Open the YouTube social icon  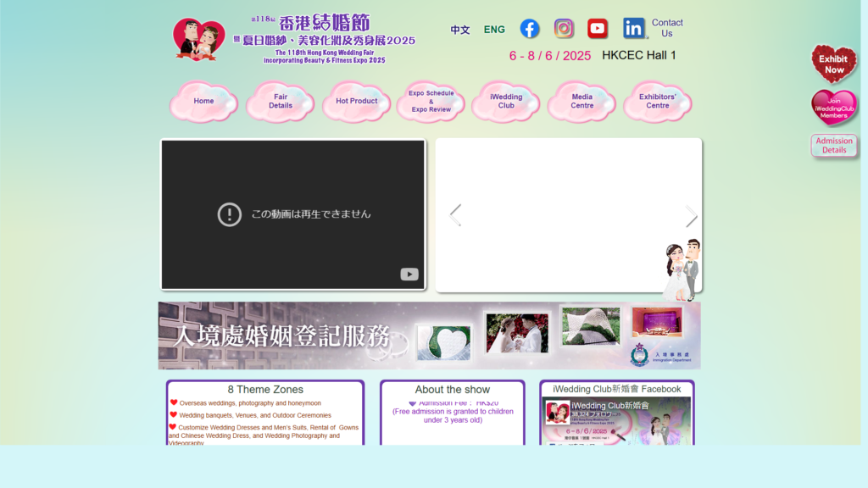coord(598,28)
